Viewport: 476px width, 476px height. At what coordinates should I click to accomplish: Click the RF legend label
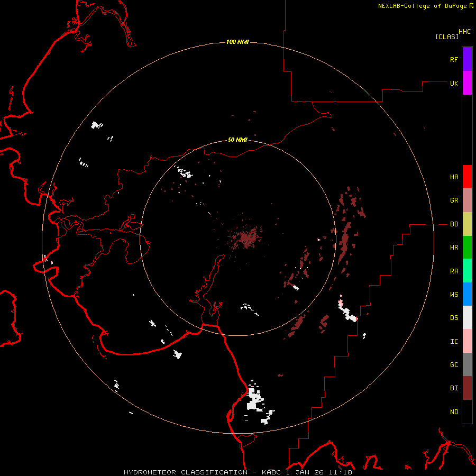click(454, 59)
